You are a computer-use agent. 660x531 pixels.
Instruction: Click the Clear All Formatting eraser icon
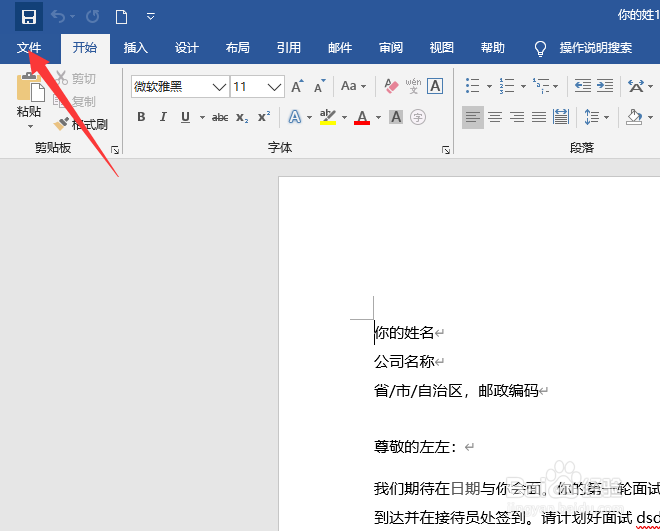[391, 86]
